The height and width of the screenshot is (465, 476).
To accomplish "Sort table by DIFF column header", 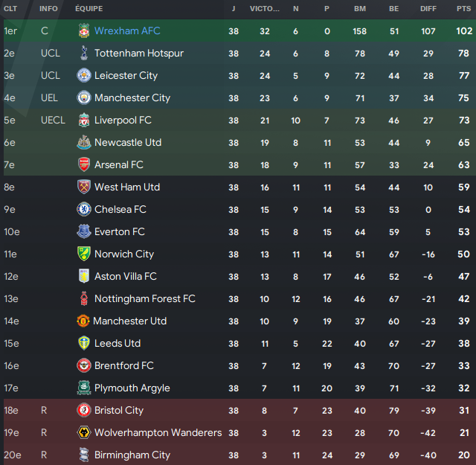I will coord(428,9).
